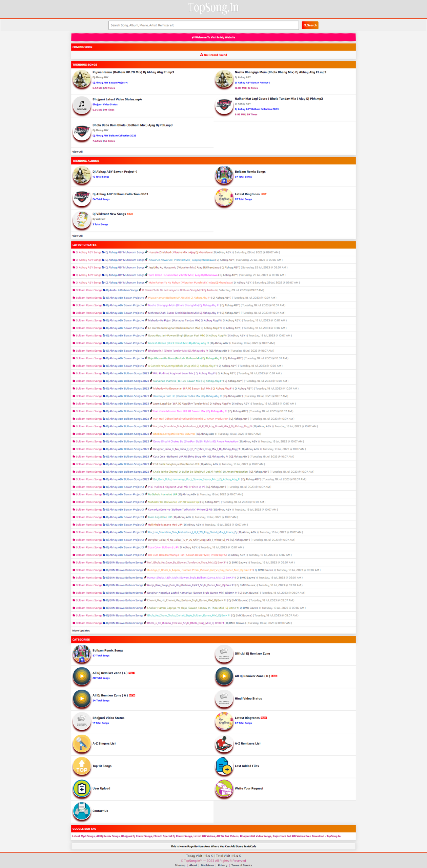427x868 pixels.
Task: Open the Disclaimer footer link
Action: point(207,865)
